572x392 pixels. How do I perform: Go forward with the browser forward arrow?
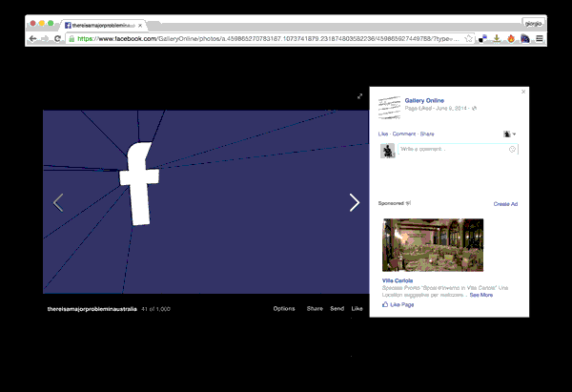(x=45, y=39)
